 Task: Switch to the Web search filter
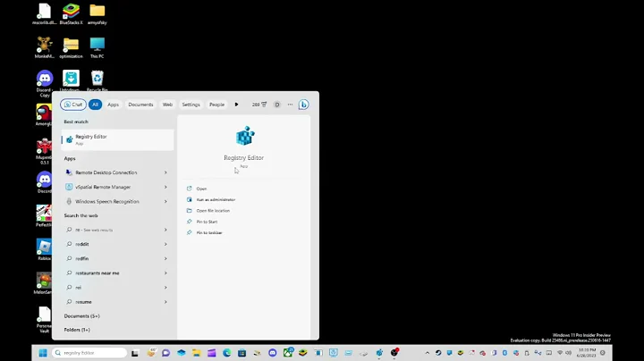167,105
